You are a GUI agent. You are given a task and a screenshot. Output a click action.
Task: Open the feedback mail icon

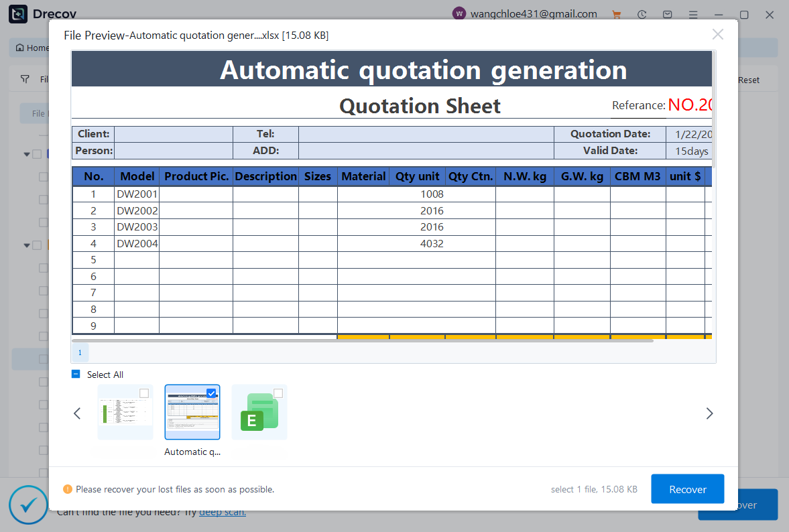(667, 14)
